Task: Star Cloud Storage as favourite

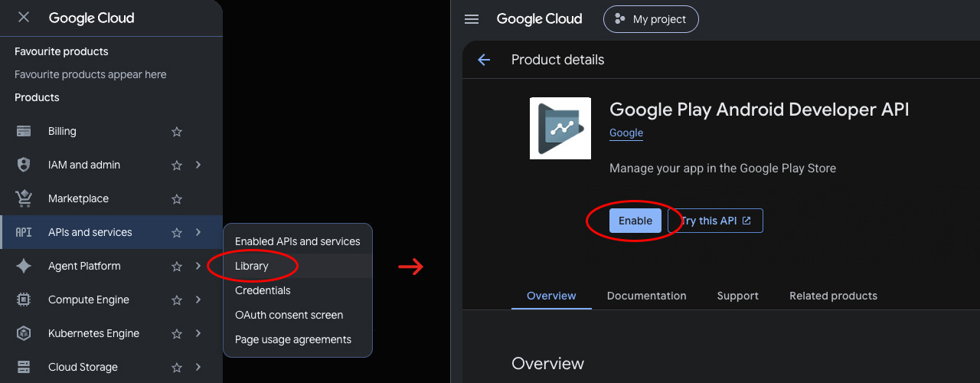Action: (x=177, y=367)
